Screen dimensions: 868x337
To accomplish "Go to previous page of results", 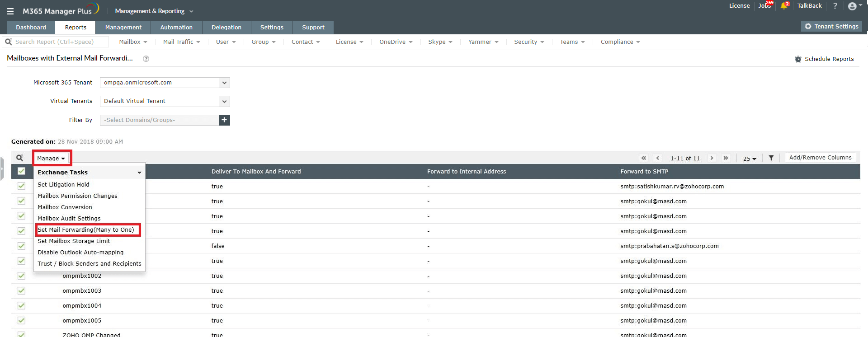I will pos(658,158).
